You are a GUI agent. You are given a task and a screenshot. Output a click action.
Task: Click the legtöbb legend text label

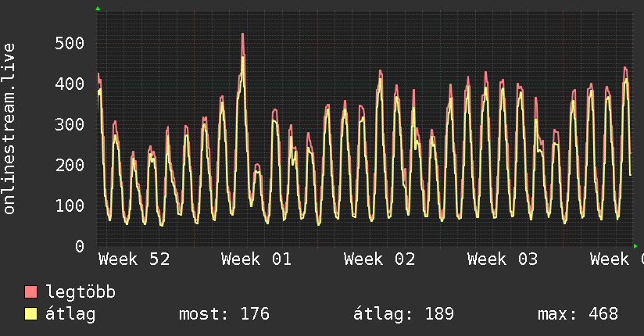pyautogui.click(x=80, y=292)
